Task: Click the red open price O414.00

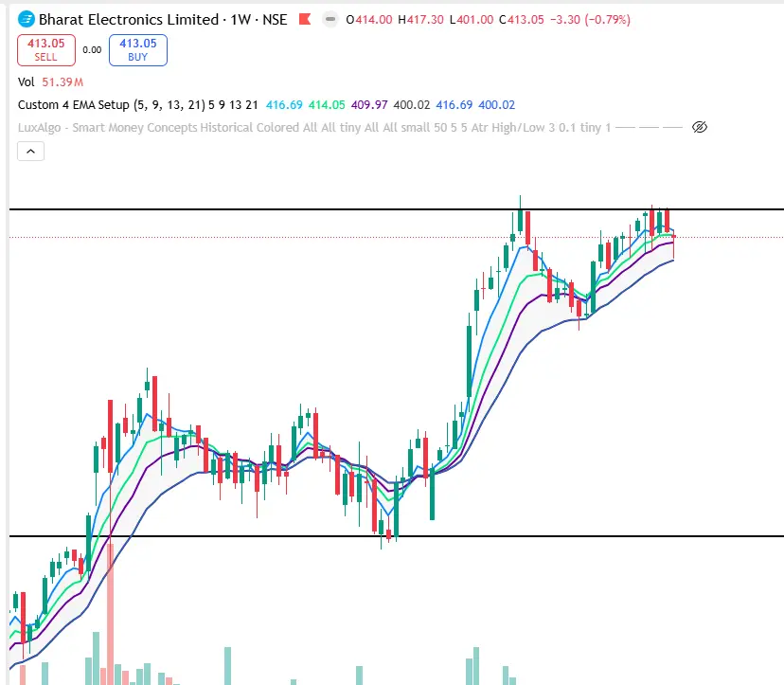Action: (x=368, y=18)
